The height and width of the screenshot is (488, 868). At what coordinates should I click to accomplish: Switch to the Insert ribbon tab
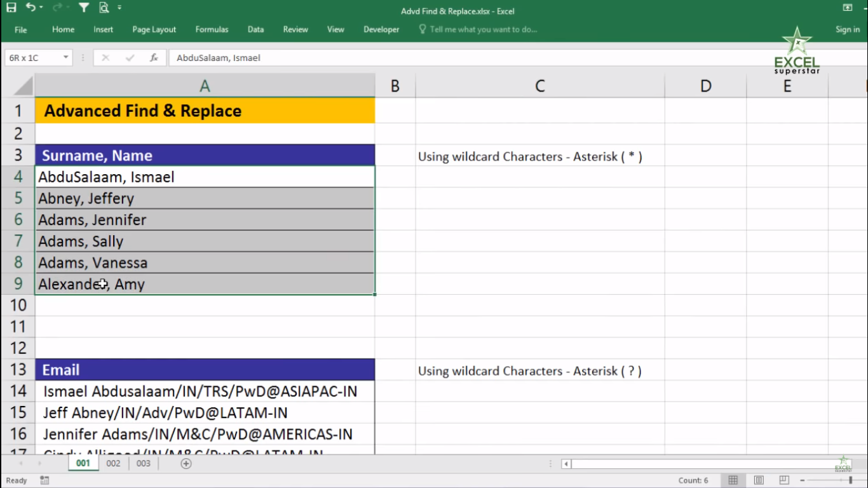[x=103, y=29]
